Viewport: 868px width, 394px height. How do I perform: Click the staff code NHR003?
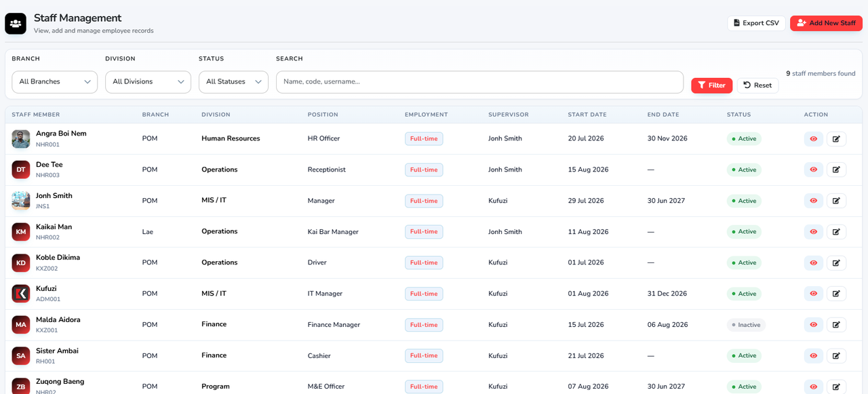tap(47, 175)
